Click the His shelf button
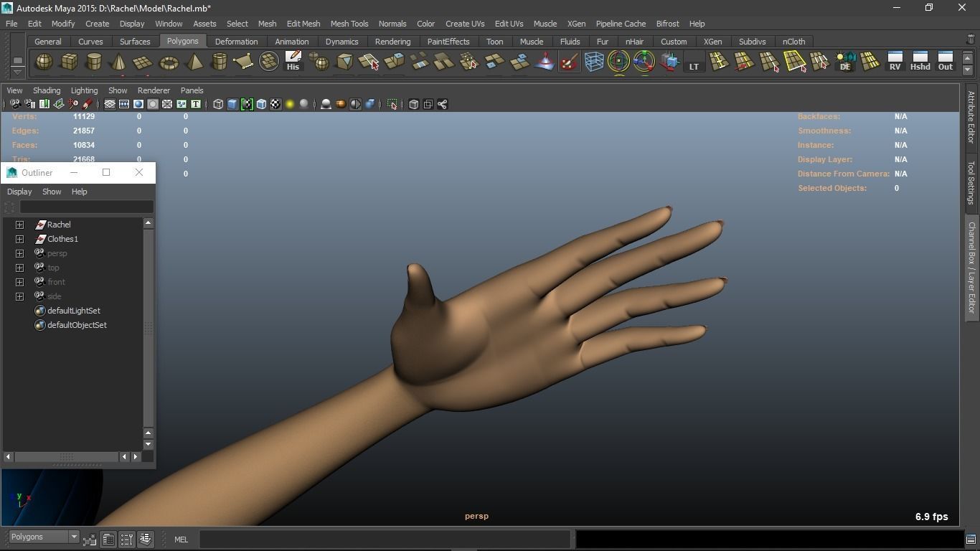980x551 pixels. coord(293,62)
